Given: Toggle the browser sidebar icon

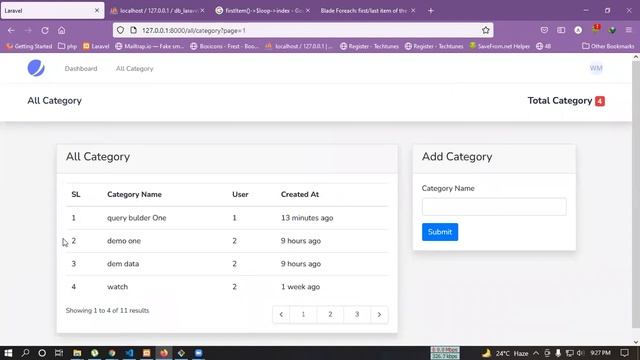Looking at the screenshot, I should point(561,30).
